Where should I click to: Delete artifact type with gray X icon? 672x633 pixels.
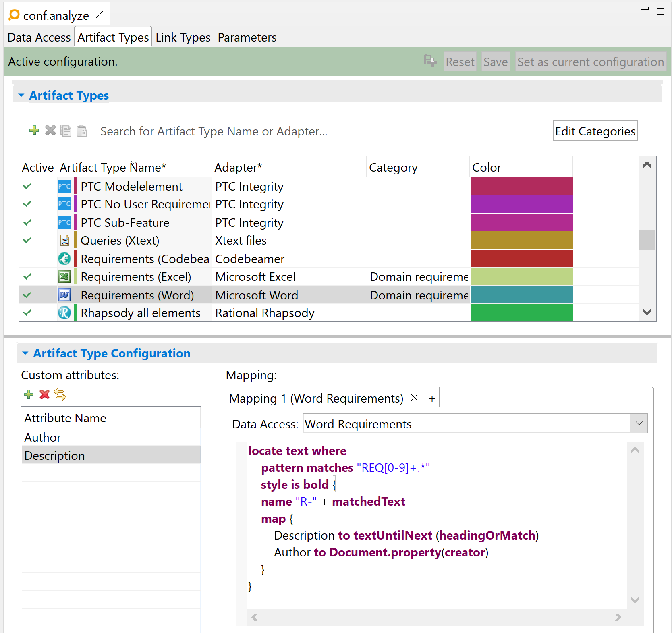50,131
